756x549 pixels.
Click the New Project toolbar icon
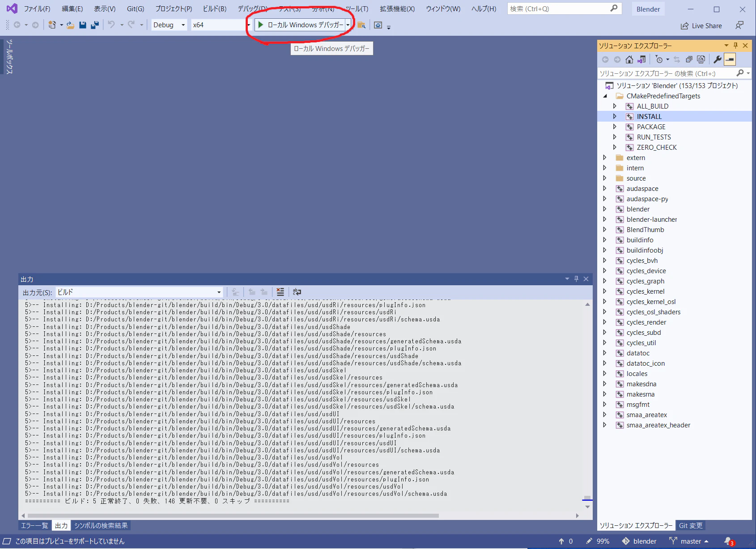point(52,25)
